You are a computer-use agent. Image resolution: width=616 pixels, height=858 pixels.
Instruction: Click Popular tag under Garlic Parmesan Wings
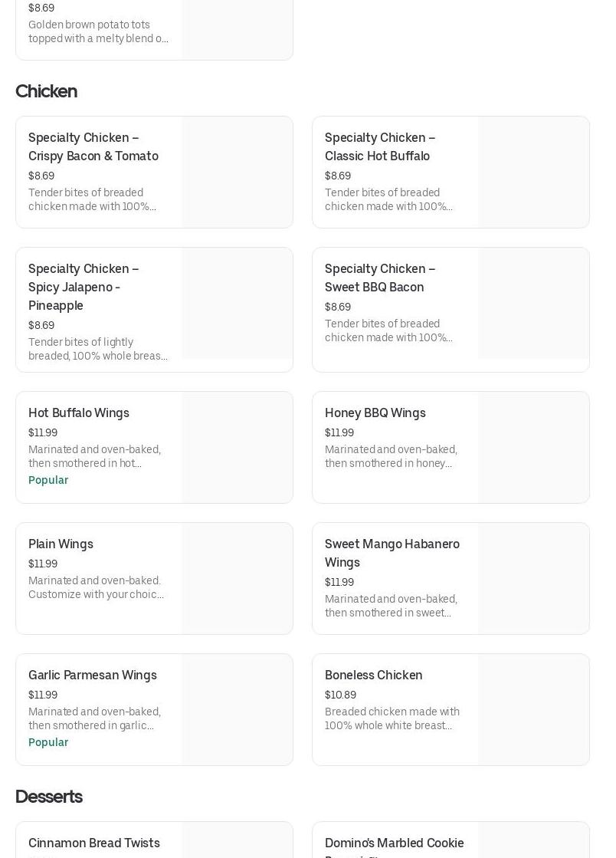[48, 742]
